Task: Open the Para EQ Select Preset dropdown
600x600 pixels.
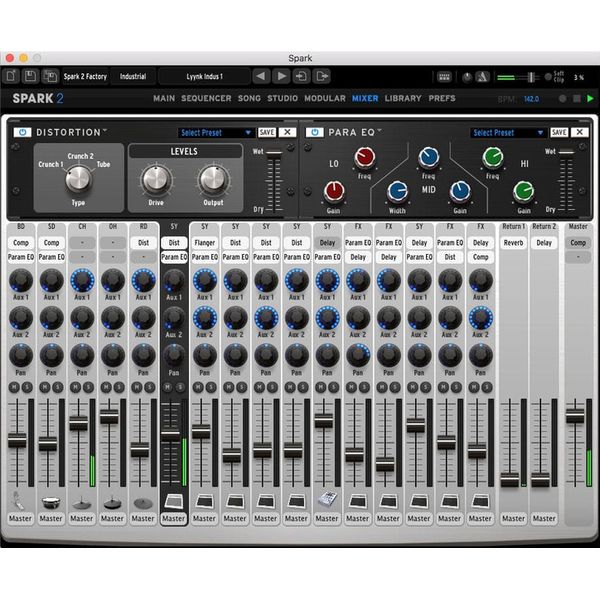Action: tap(509, 133)
